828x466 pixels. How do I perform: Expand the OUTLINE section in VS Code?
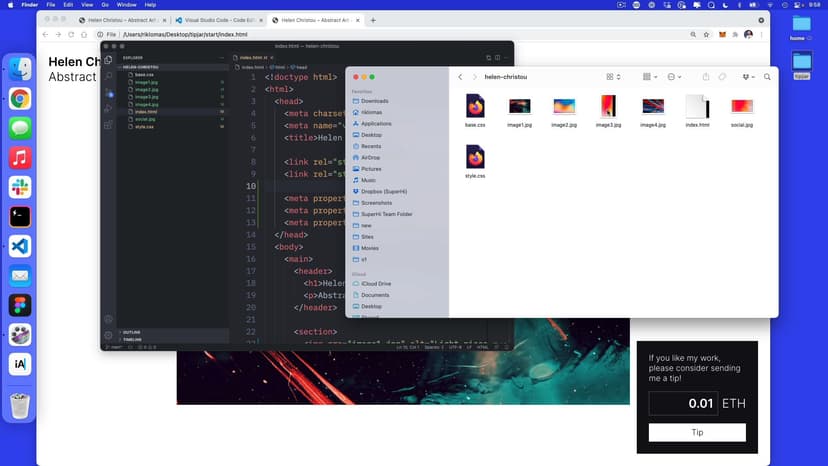coord(132,332)
